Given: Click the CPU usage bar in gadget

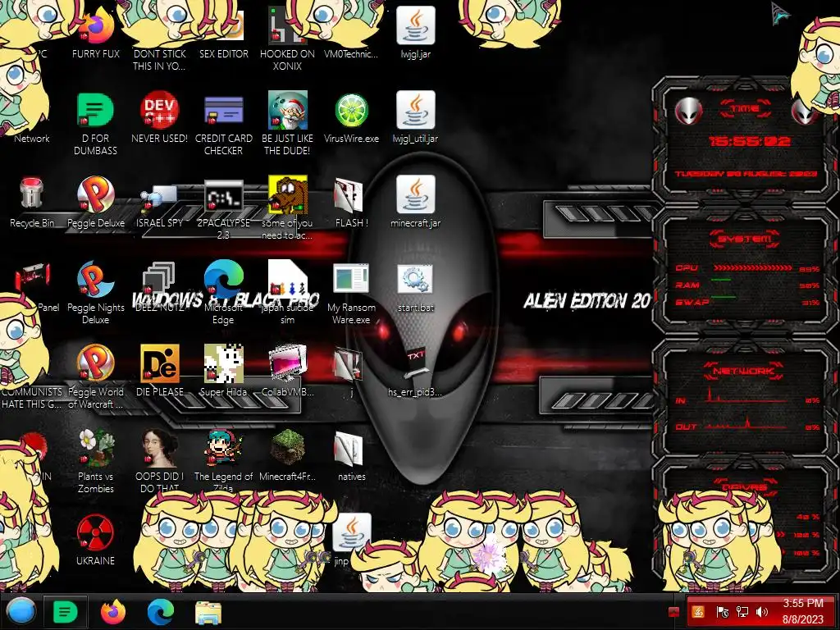Looking at the screenshot, I should pyautogui.click(x=752, y=267).
